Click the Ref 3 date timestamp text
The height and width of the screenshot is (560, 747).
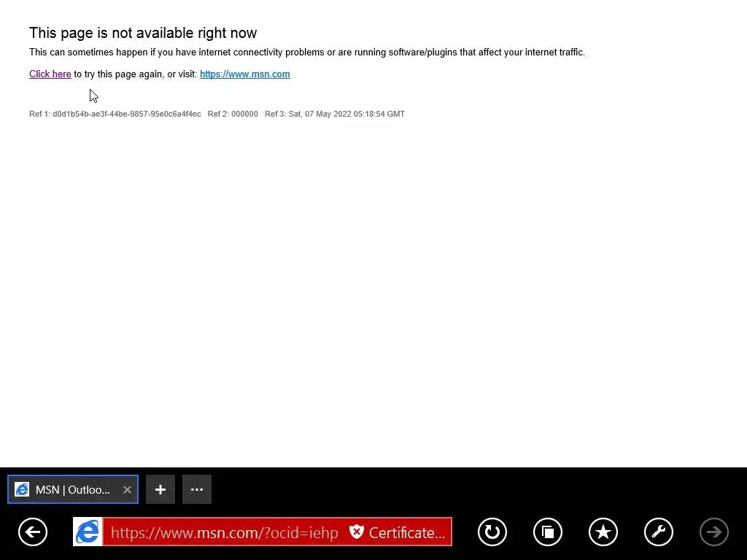tap(334, 114)
